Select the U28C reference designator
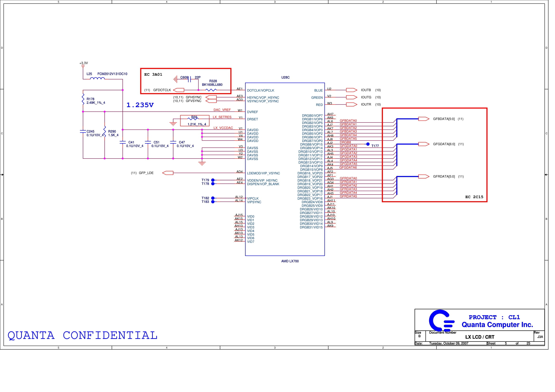Image resolution: width=555 pixels, height=392 pixels. (x=285, y=77)
